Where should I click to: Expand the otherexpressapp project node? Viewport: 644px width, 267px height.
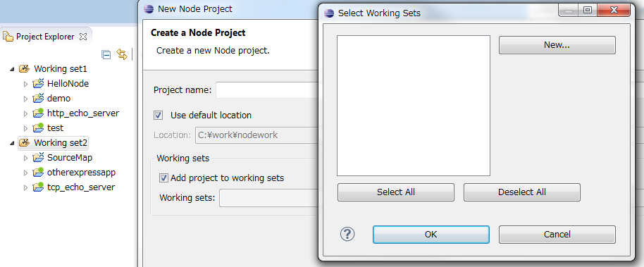pyautogui.click(x=25, y=173)
